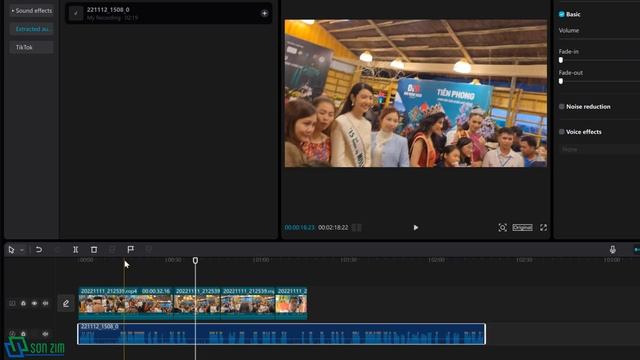Split the clip at the playhead
640x360 pixels.
coord(76,249)
